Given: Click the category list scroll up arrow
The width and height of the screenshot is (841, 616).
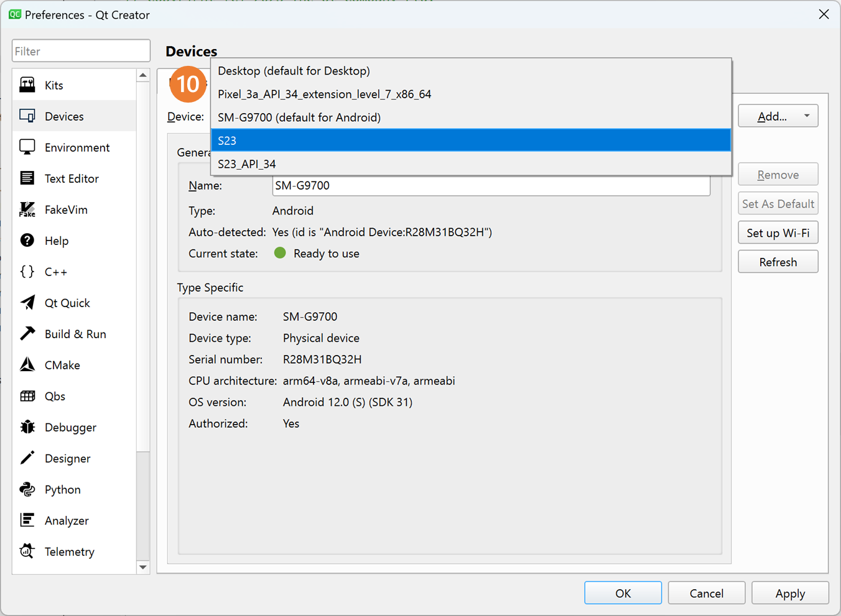Looking at the screenshot, I should [143, 75].
